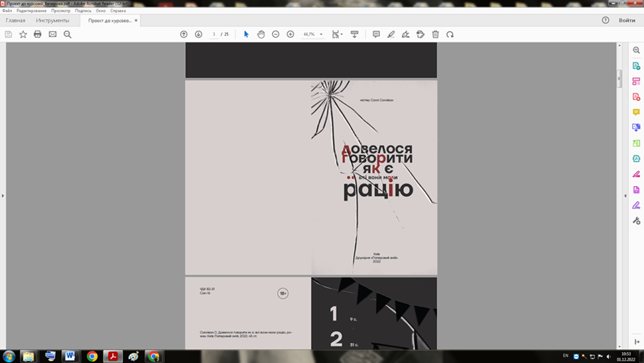Add document to starred with star icon
Image resolution: width=644 pixels, height=363 pixels.
[23, 34]
